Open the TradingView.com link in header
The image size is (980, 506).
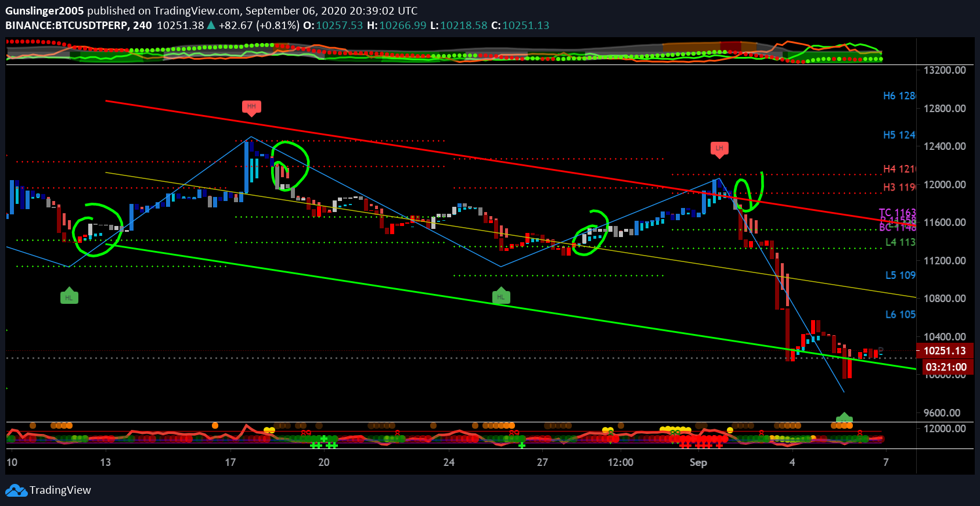[x=197, y=10]
